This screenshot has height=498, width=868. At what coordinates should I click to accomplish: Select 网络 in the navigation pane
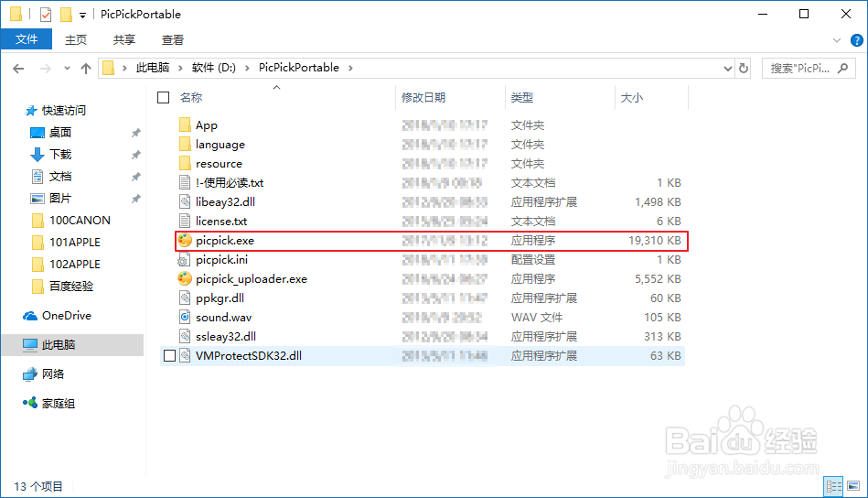43,373
